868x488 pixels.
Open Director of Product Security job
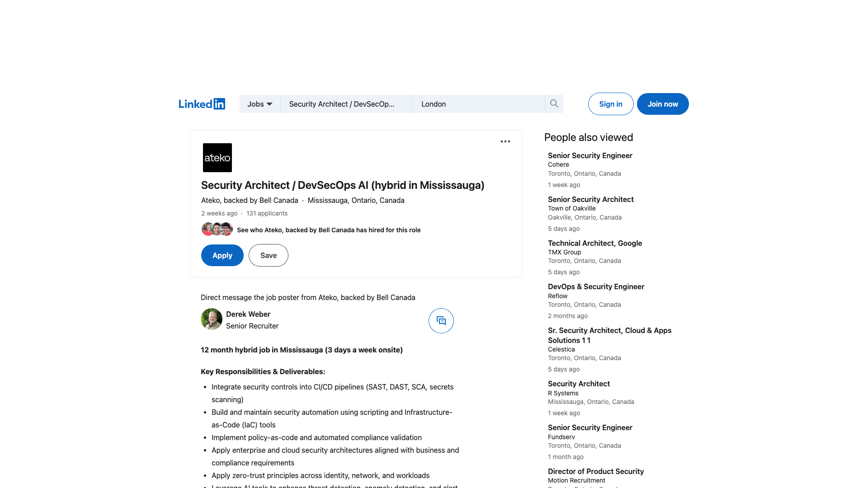[x=596, y=471]
